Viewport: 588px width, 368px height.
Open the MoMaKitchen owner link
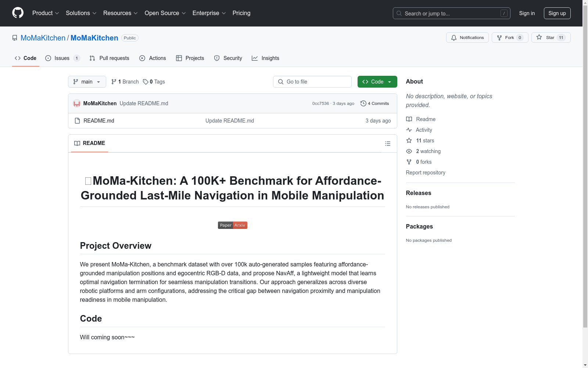click(x=43, y=38)
